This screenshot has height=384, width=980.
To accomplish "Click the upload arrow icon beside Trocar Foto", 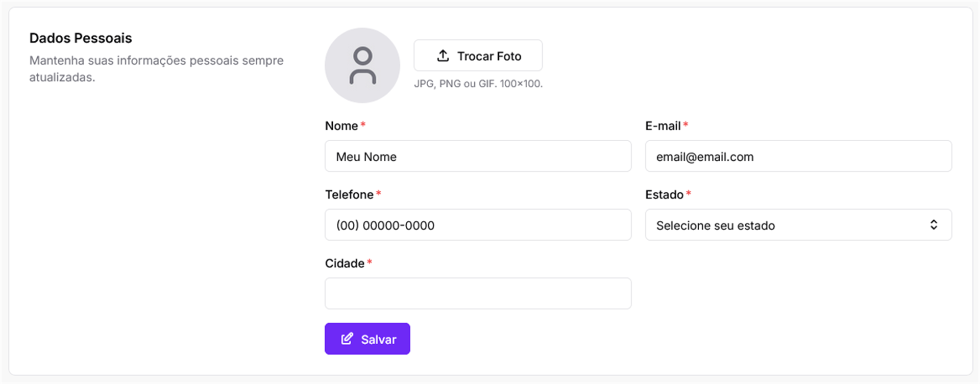I will (x=443, y=56).
